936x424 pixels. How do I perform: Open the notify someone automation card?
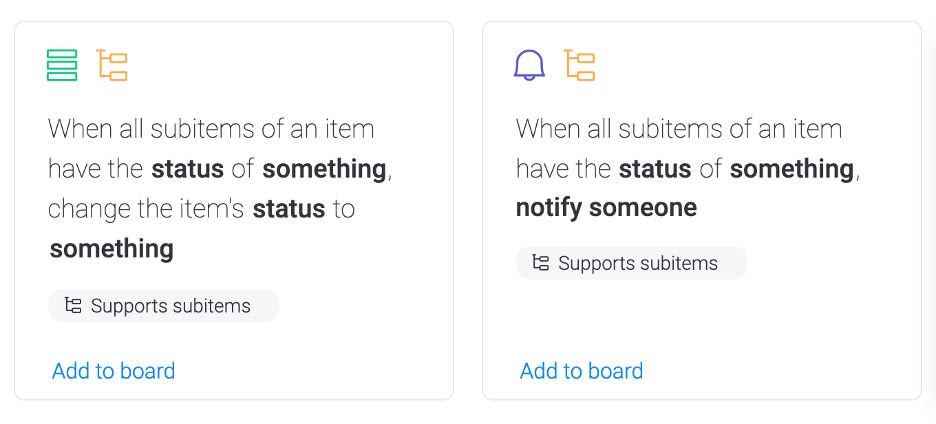point(702,210)
